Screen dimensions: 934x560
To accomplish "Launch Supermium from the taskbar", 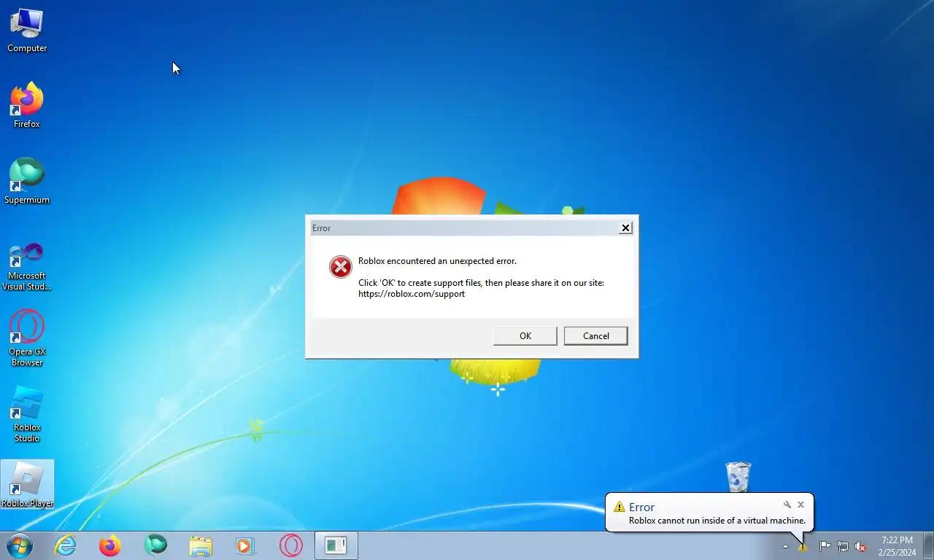I will pyautogui.click(x=155, y=545).
